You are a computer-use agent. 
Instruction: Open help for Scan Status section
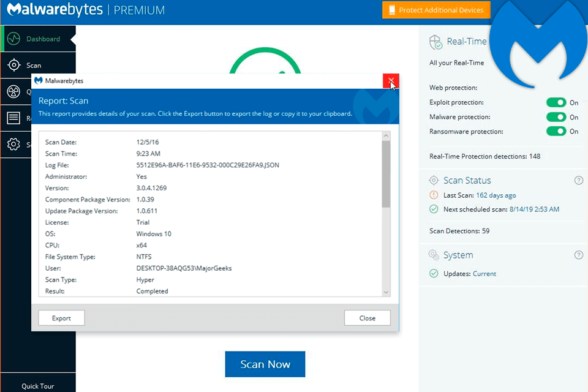(579, 181)
